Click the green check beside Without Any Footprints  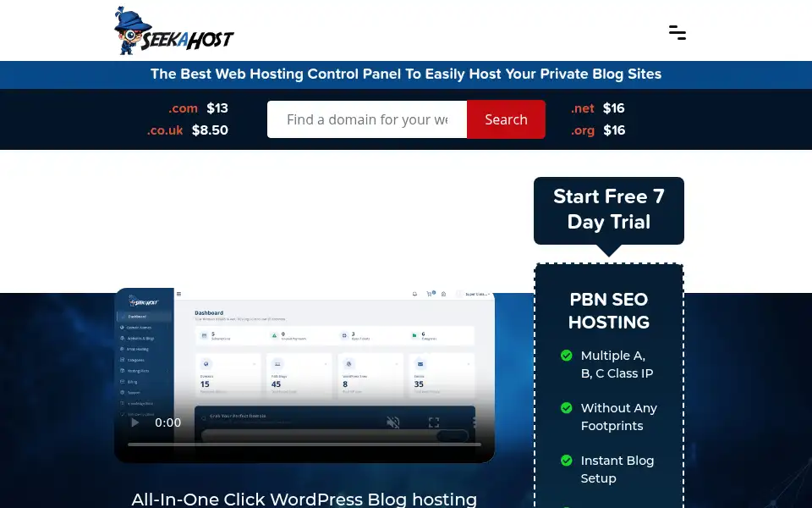567,408
